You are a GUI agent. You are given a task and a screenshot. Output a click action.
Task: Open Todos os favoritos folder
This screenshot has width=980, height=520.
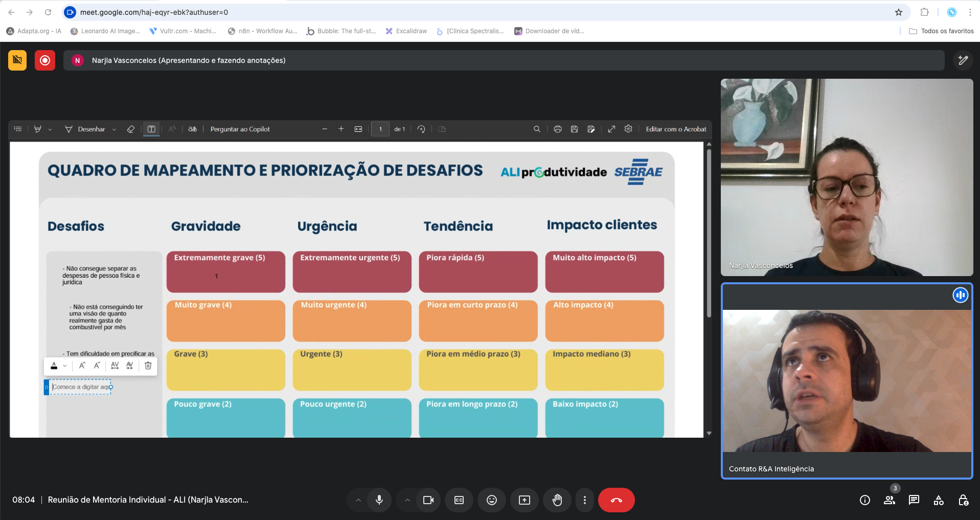[941, 31]
